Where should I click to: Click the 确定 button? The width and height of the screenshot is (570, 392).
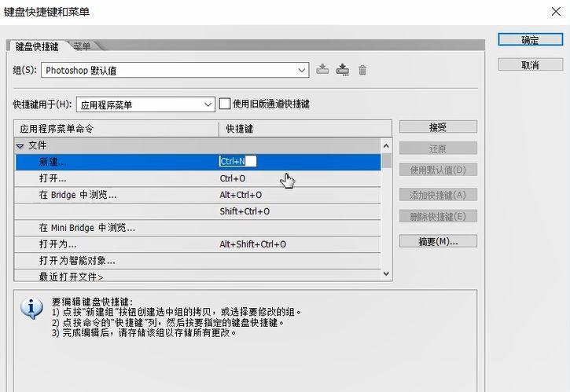click(530, 39)
